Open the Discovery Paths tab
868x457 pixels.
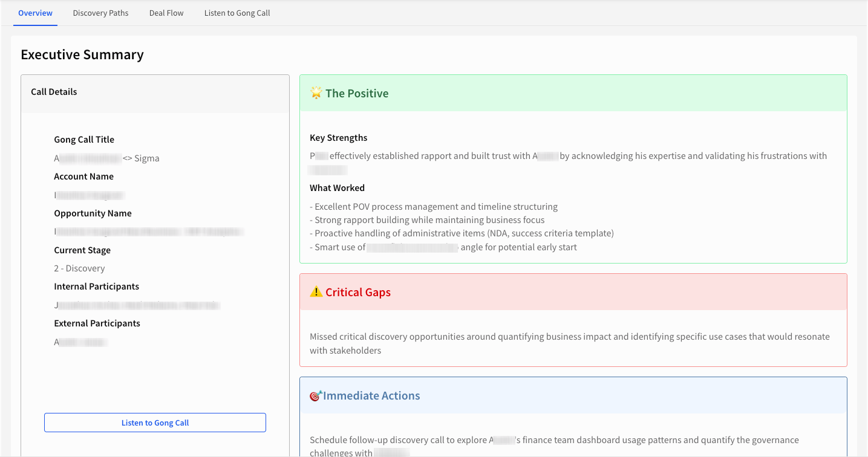100,13
